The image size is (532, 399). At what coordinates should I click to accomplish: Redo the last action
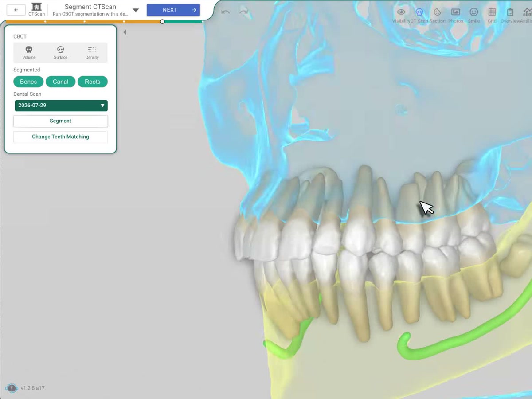click(244, 12)
